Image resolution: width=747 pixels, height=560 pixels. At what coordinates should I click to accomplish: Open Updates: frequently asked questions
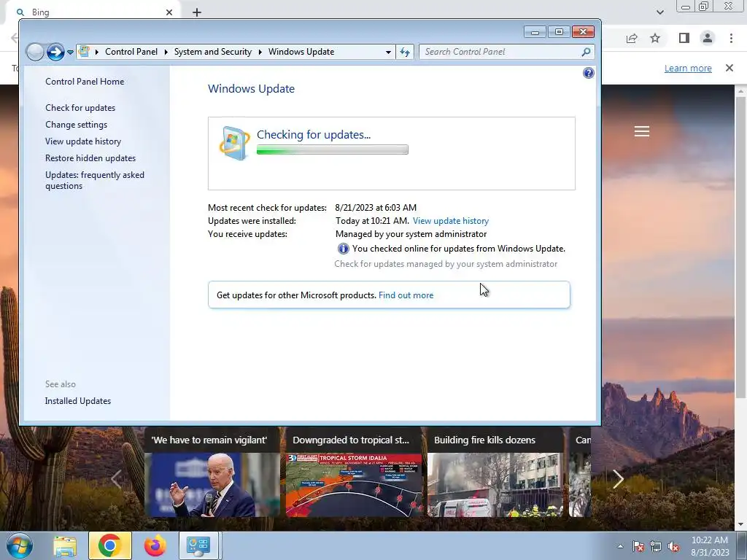(95, 180)
